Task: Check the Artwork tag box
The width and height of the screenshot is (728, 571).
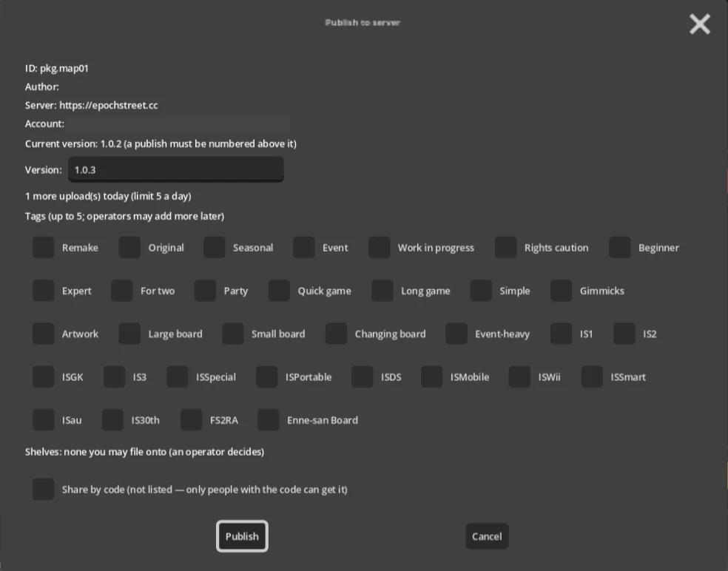Action: tap(43, 334)
